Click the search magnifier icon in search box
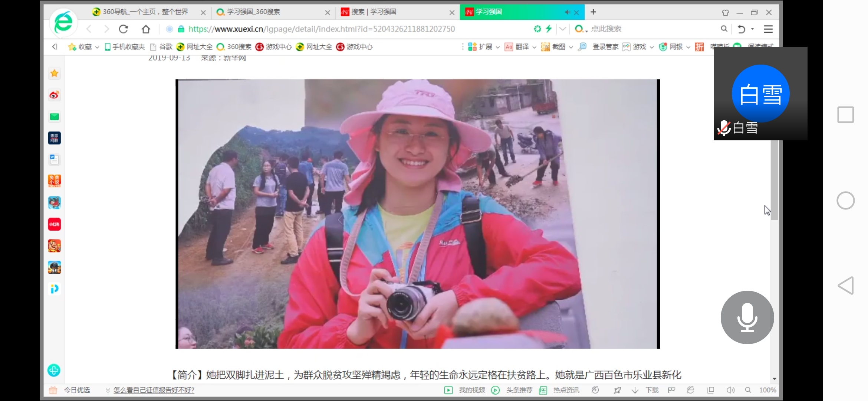This screenshot has width=868, height=401. pos(724,29)
